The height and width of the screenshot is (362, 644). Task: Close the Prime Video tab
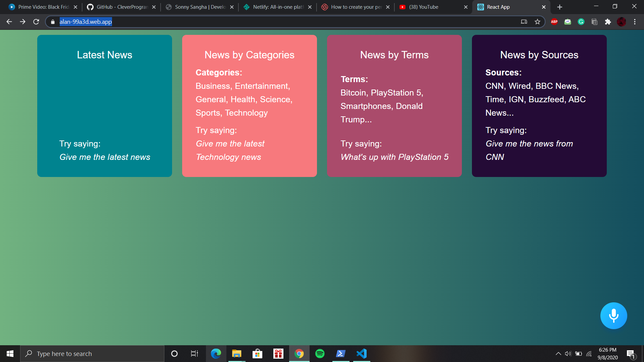(75, 7)
